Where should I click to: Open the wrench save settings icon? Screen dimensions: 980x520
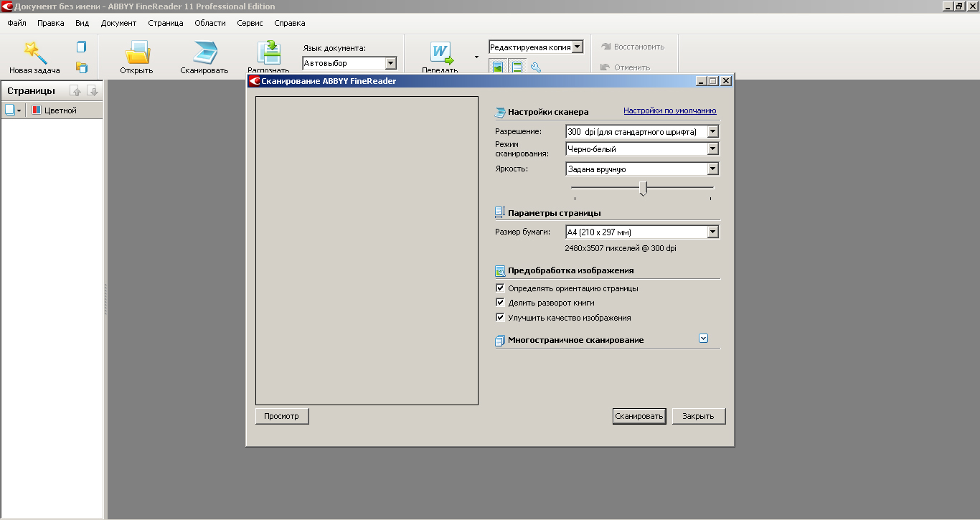pos(535,67)
